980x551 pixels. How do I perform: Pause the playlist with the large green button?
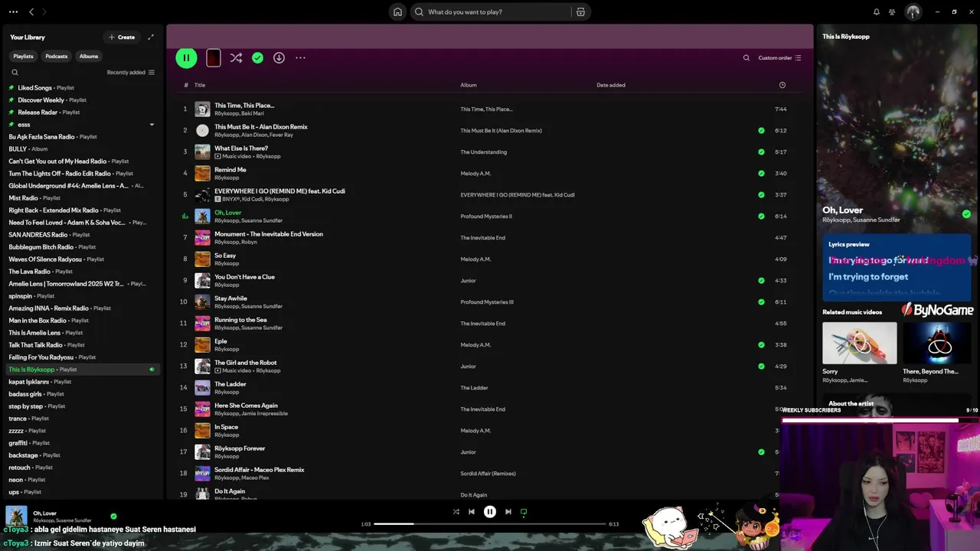click(x=186, y=57)
